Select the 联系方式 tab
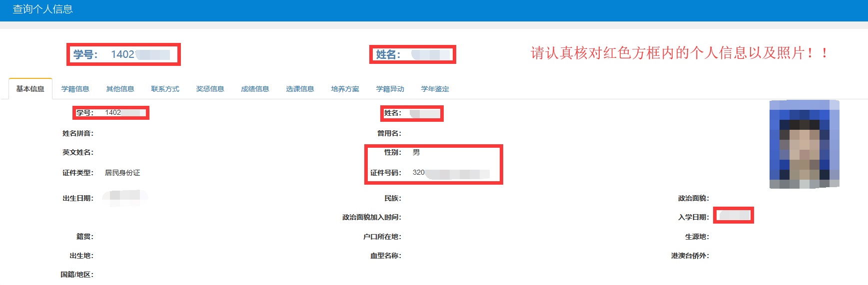The height and width of the screenshot is (285, 868). point(165,89)
